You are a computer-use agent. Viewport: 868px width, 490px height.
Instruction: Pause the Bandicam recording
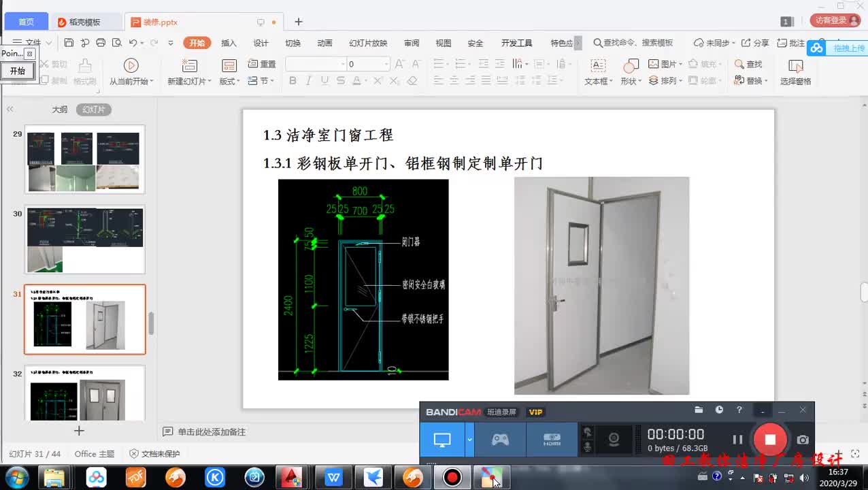point(737,440)
